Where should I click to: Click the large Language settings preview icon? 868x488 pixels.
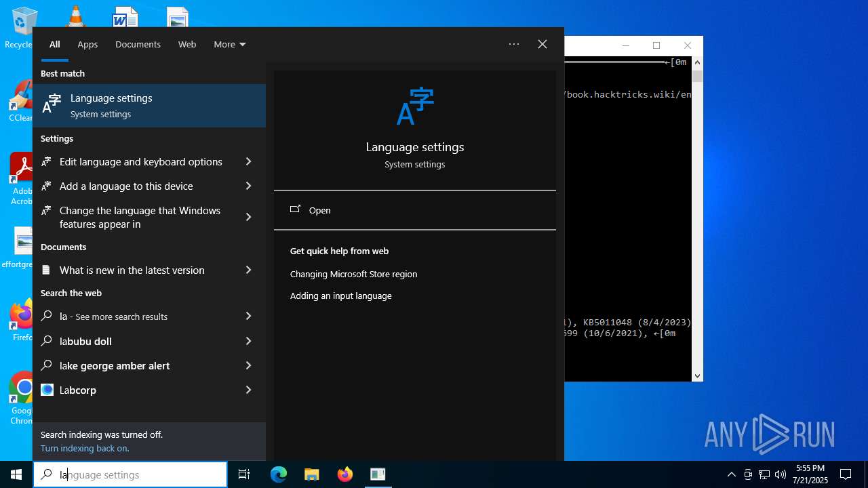pos(415,106)
